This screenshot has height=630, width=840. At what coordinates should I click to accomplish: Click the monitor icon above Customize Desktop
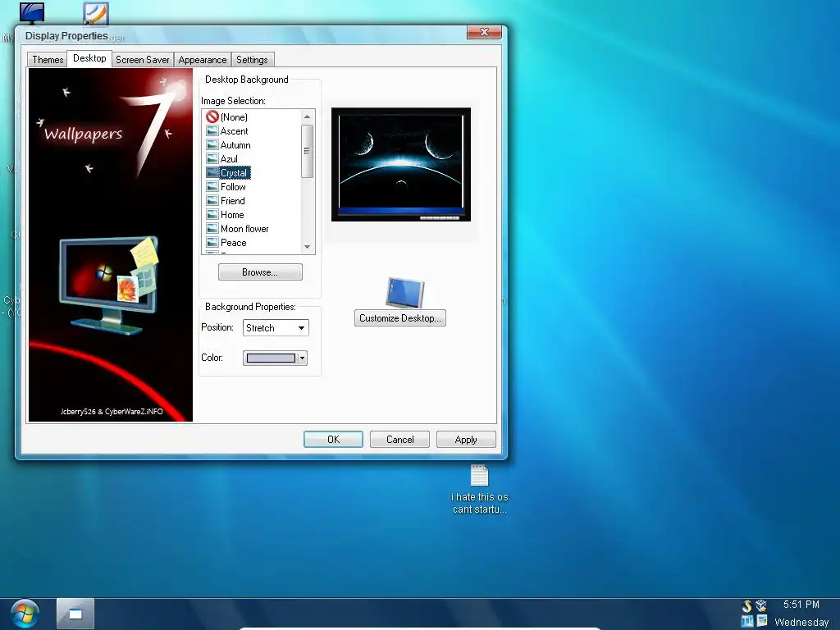[x=405, y=293]
